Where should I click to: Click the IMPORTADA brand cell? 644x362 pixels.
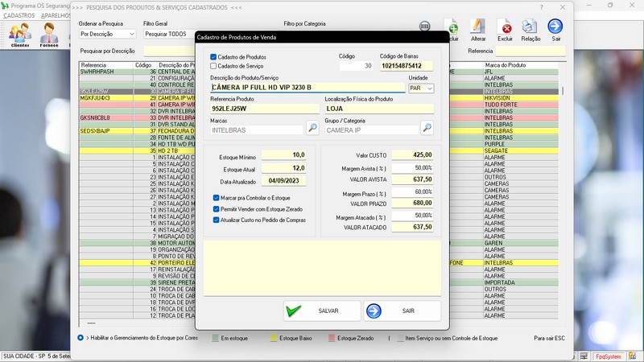520,282
